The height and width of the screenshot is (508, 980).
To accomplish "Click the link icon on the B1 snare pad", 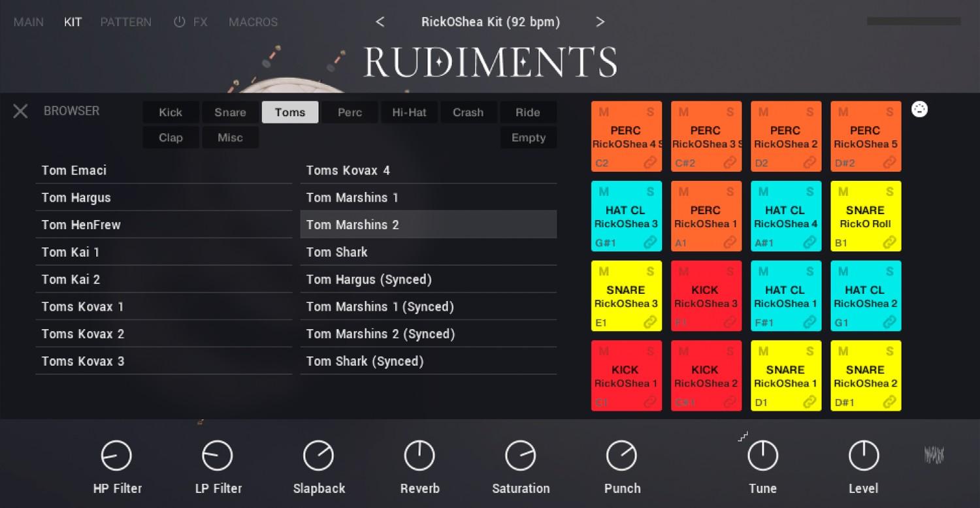I will [889, 242].
